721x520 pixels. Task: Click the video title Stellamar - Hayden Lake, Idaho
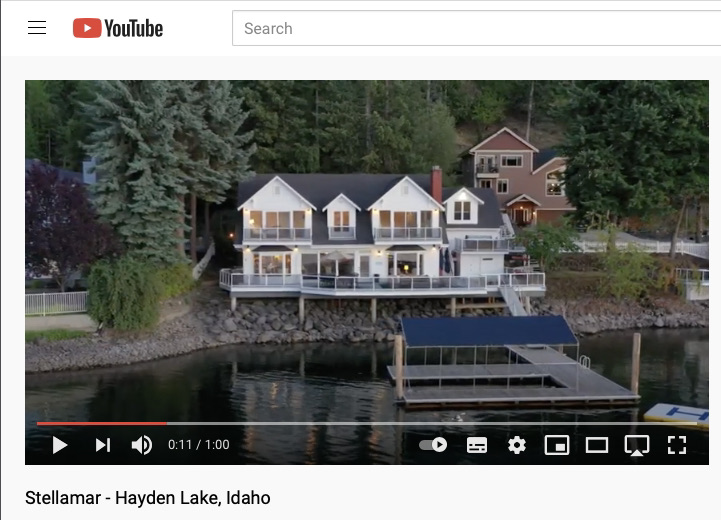148,498
